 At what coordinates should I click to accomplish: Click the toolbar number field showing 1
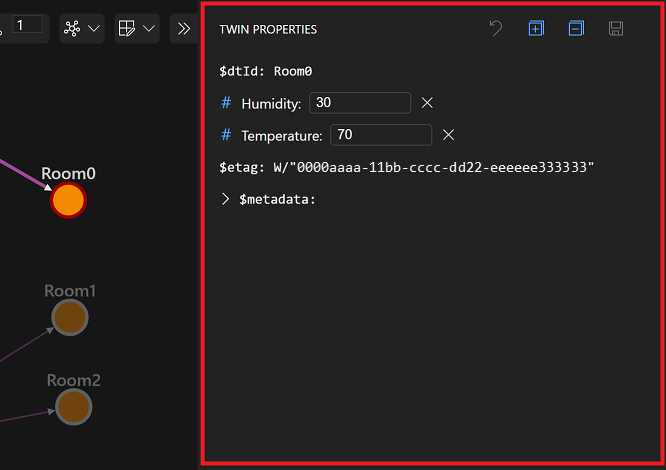click(27, 25)
